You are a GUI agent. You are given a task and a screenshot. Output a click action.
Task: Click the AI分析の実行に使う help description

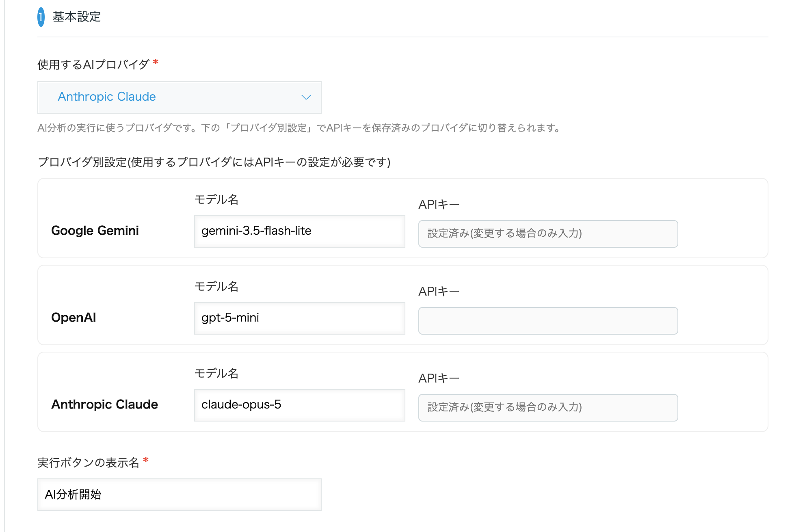click(299, 128)
